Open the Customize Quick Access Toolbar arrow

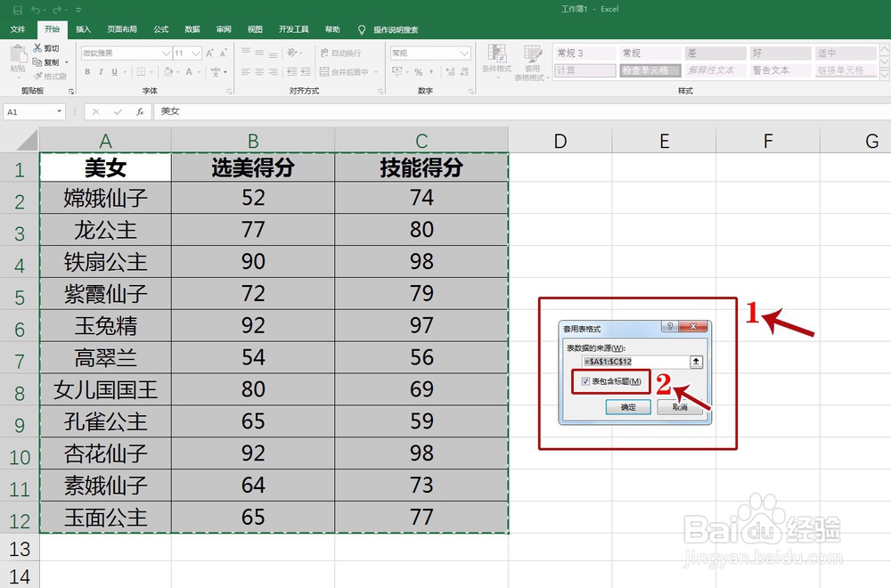(78, 10)
